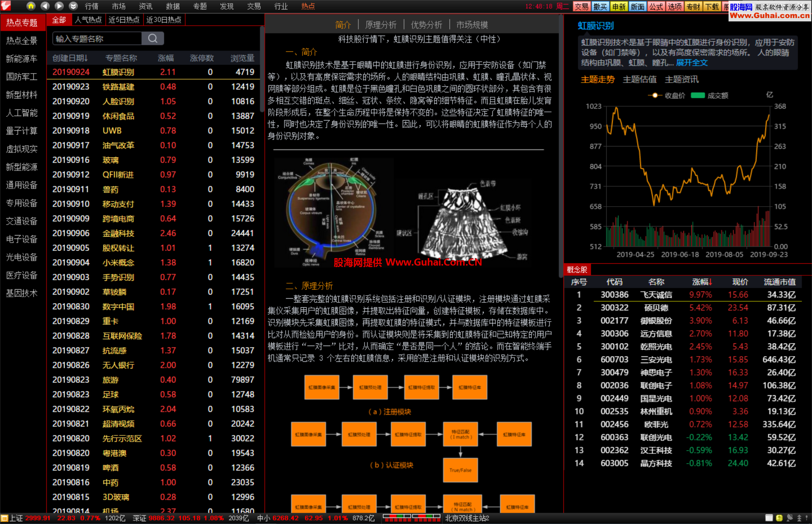
Task: Jump to 优势分析 section tab
Action: point(426,25)
